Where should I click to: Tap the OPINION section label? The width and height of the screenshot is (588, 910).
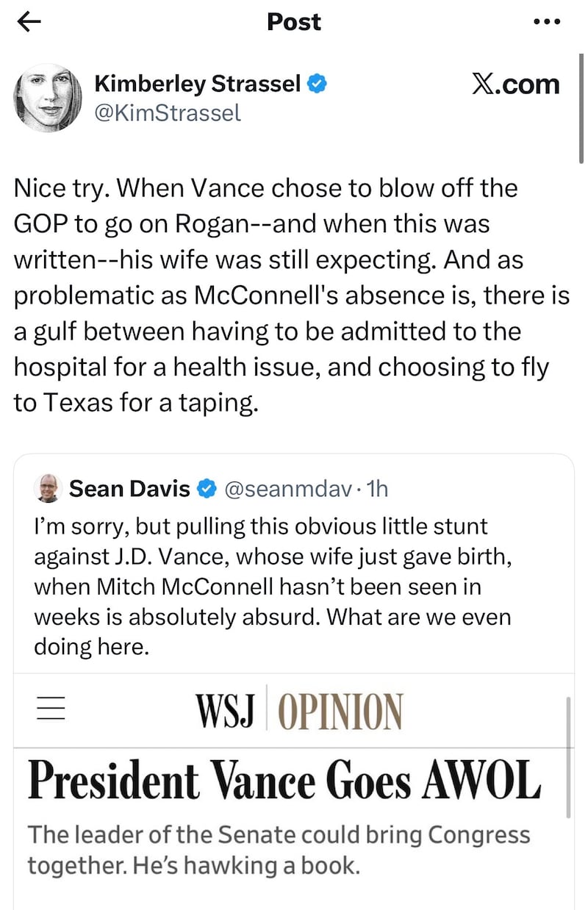340,710
